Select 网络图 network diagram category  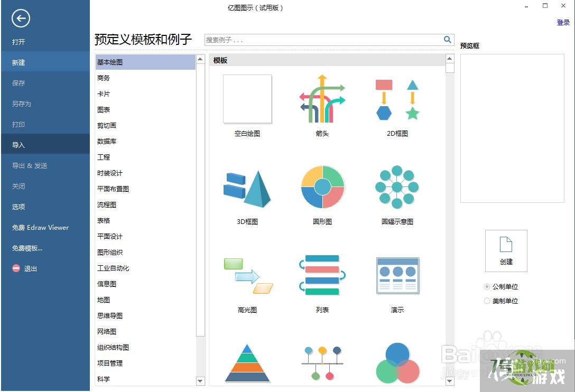pyautogui.click(x=145, y=331)
